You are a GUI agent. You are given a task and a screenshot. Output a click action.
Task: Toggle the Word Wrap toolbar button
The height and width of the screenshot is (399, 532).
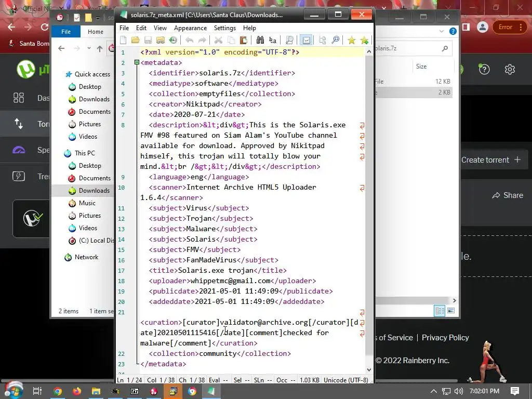pyautogui.click(x=306, y=41)
